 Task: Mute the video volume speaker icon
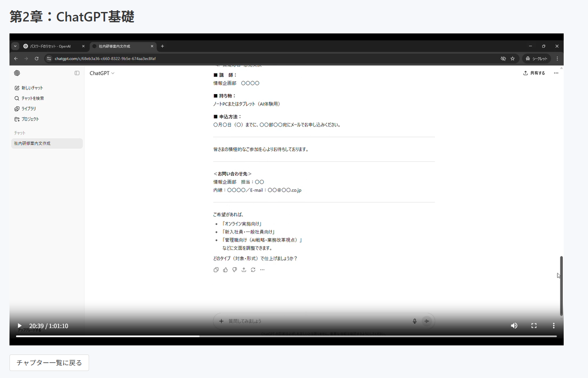pos(514,326)
